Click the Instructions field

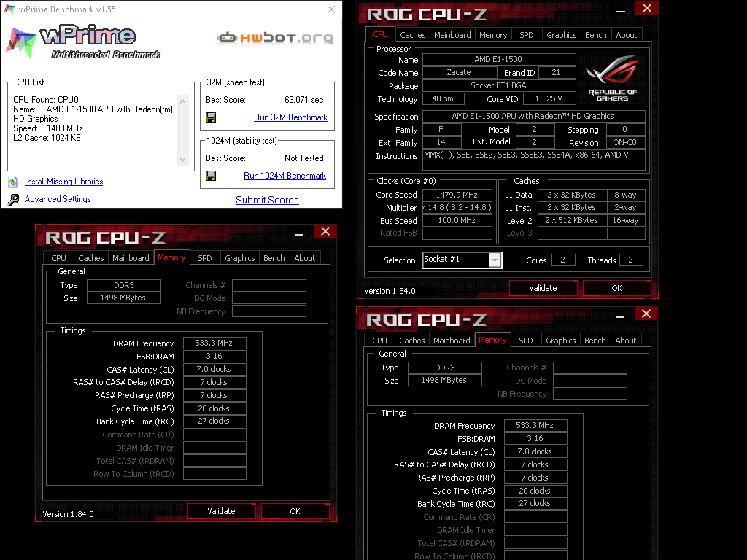coord(533,160)
